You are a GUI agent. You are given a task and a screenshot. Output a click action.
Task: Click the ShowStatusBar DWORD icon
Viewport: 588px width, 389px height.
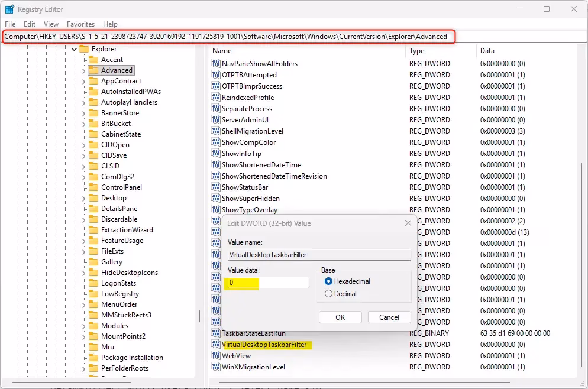(216, 187)
